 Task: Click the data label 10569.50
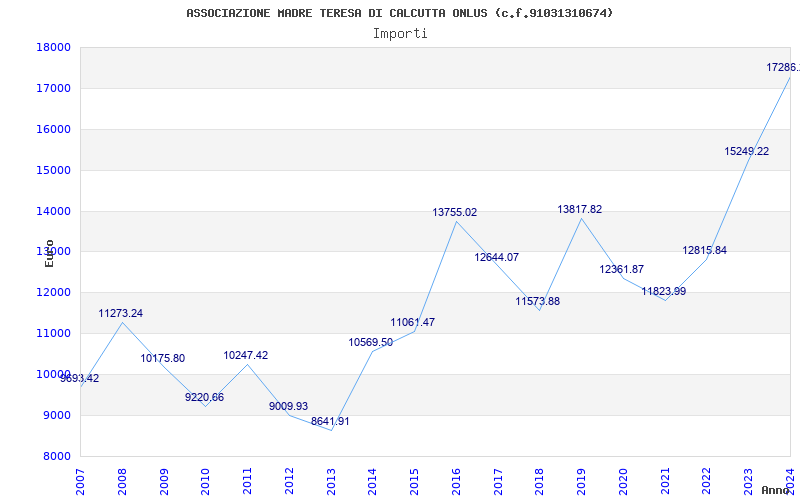click(x=371, y=342)
